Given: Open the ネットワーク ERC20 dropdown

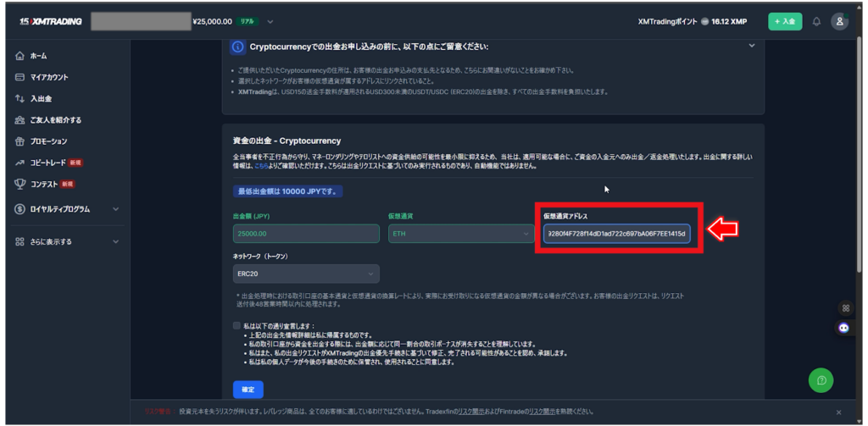Looking at the screenshot, I should pyautogui.click(x=306, y=274).
